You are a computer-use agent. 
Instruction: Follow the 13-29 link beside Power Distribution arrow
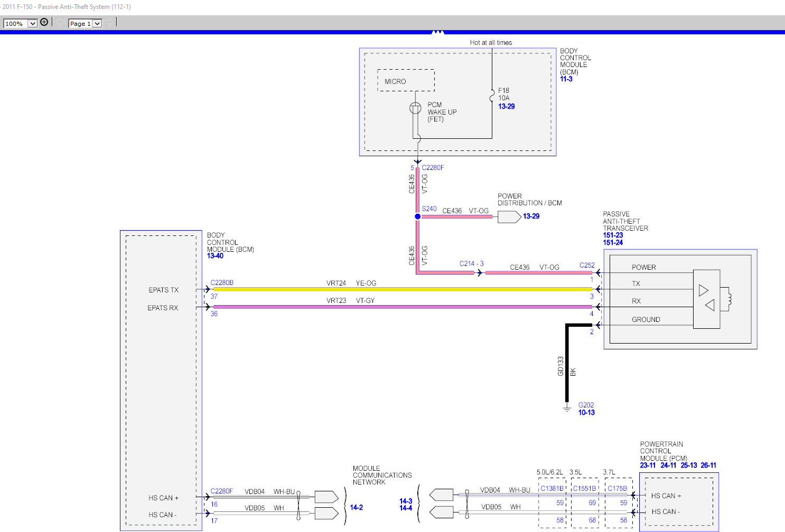531,216
